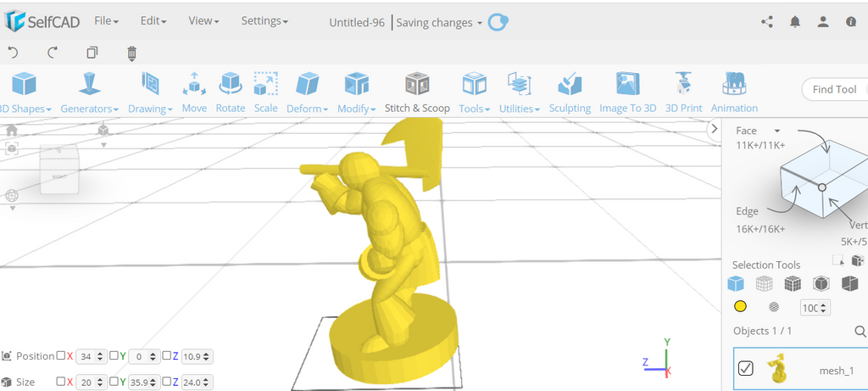The image size is (868, 391).
Task: Click the camera projection cube icon
Action: tap(103, 130)
